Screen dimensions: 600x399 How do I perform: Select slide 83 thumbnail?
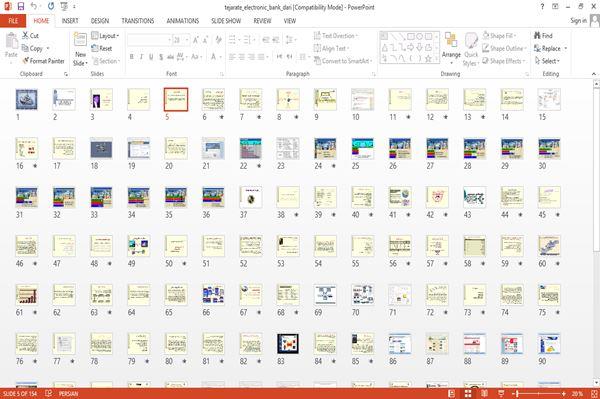tap(288, 344)
